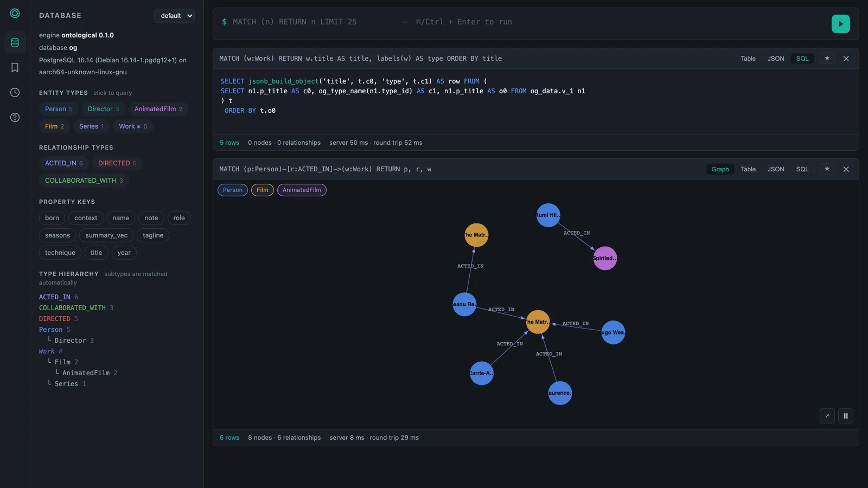This screenshot has height=488, width=868.
Task: Select the name property key
Action: [x=121, y=218]
